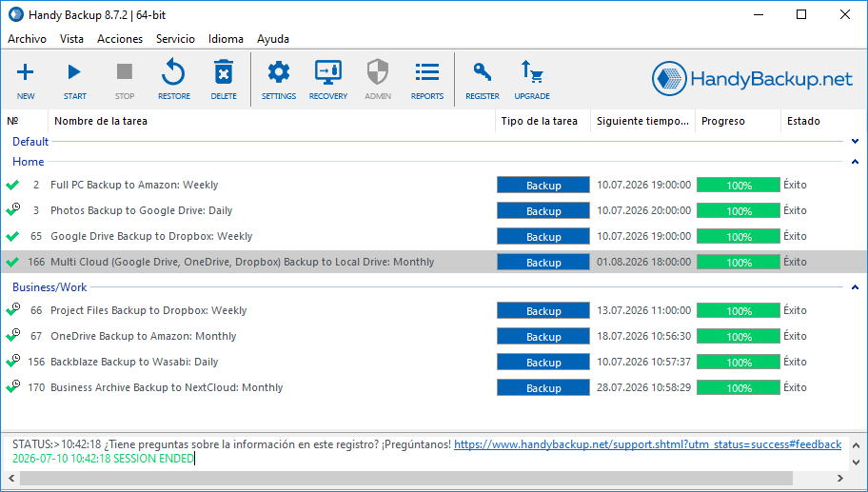Screen dimensions: 868x492
Task: Collapse the Business/Work group chevron
Action: (x=856, y=287)
